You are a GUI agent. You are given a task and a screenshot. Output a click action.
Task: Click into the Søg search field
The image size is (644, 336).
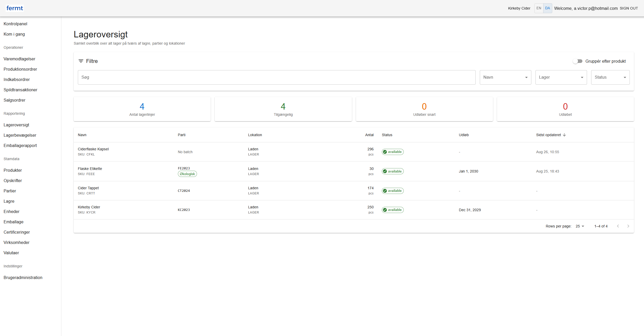pos(276,77)
